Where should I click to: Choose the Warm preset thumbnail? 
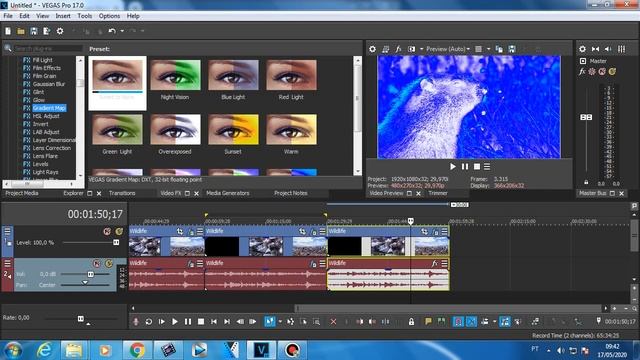click(291, 129)
